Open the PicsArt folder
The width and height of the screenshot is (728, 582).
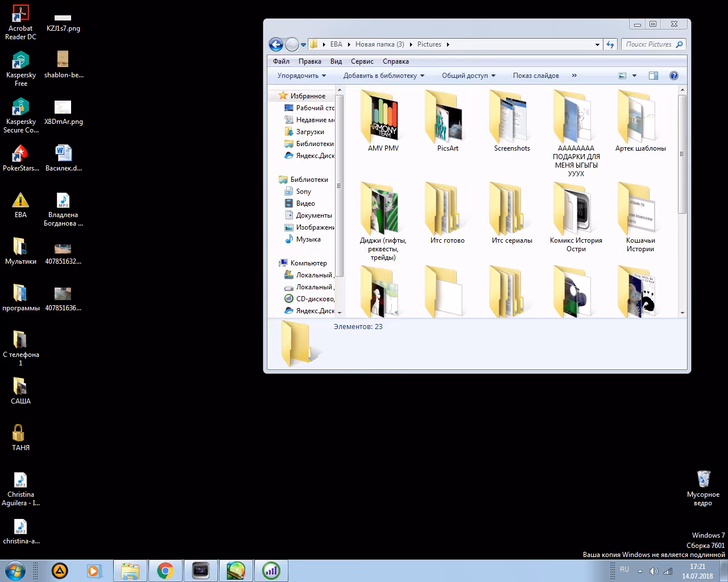coord(448,120)
